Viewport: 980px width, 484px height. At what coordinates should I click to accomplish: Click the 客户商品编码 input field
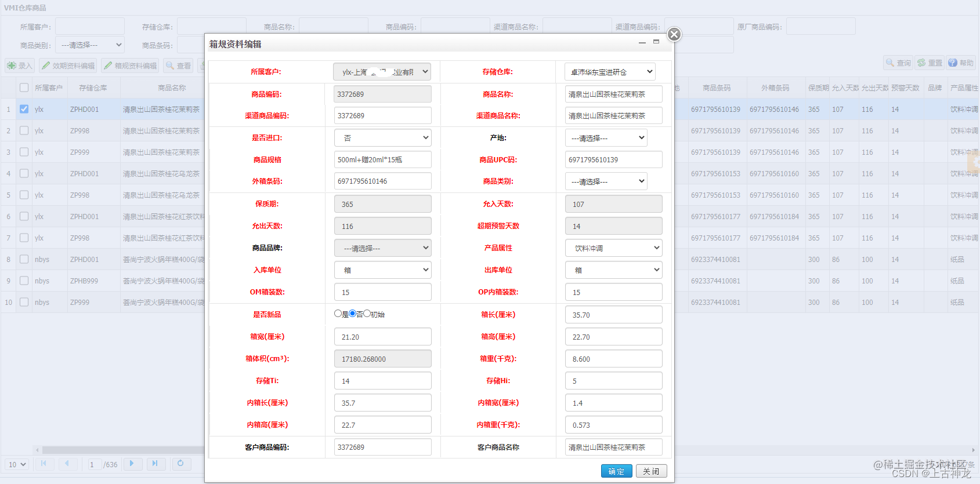[382, 447]
